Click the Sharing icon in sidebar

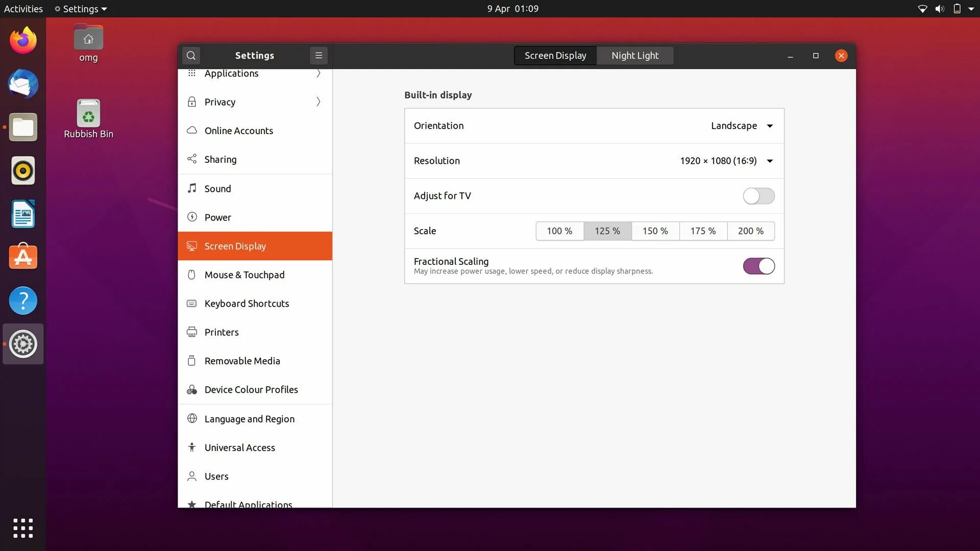(192, 159)
